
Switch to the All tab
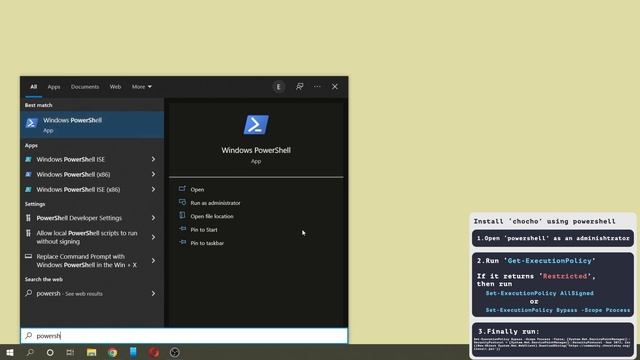point(33,87)
